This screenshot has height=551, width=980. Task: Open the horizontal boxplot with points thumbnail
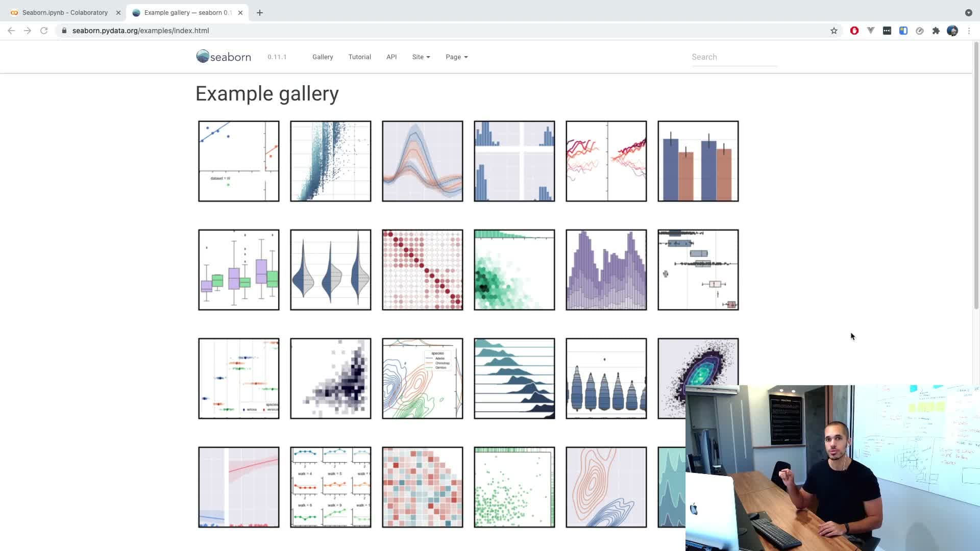coord(698,270)
